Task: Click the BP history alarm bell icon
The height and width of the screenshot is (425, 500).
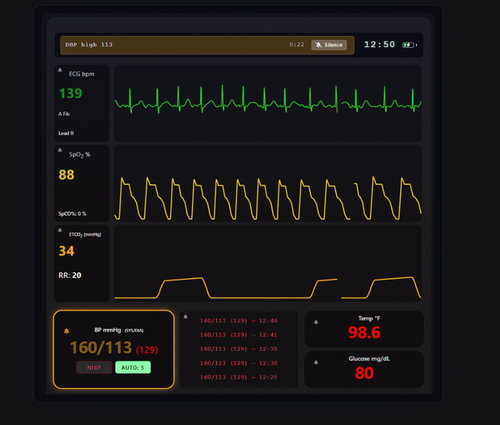Action: 186,317
